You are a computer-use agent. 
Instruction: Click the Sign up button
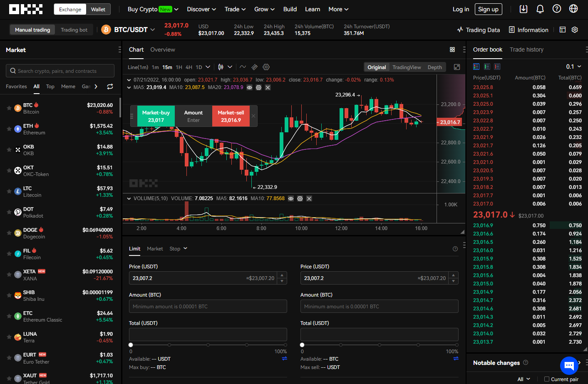tap(488, 9)
